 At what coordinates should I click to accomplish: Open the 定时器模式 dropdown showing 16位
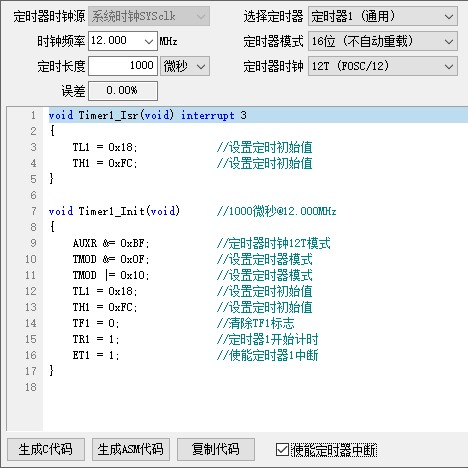(x=383, y=41)
